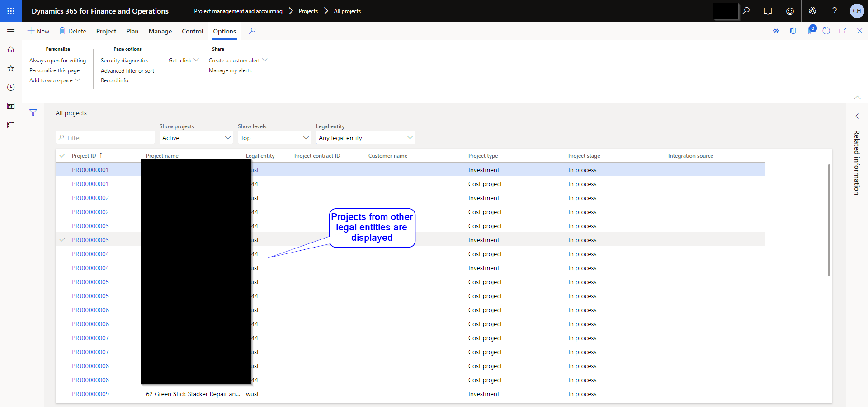Open the Show projects Active dropdown
The image size is (868, 407).
click(196, 138)
